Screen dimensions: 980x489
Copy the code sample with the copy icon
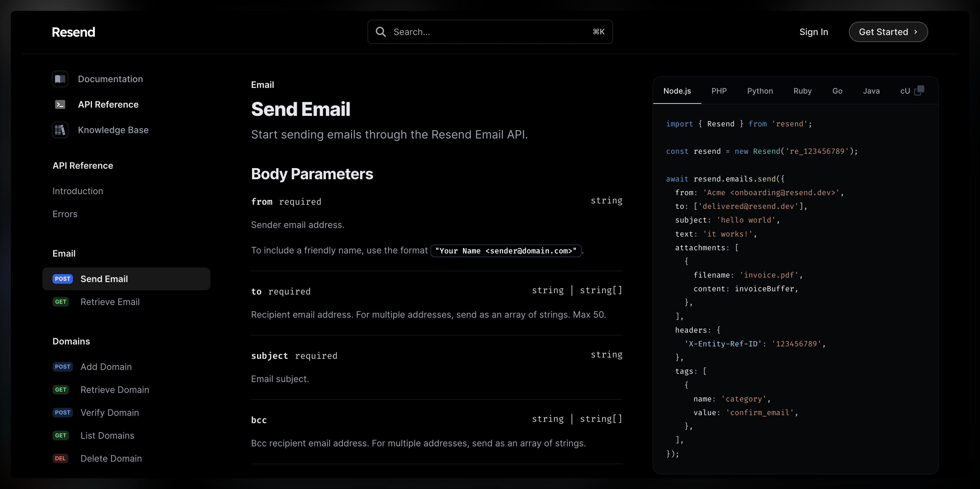919,90
